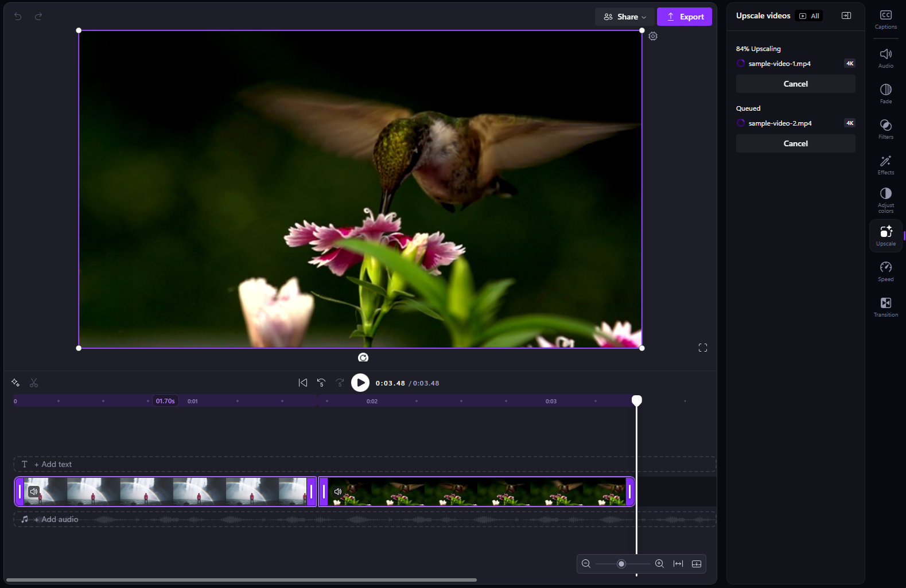Click the 0:01 mark on ruler
The image size is (906, 588).
click(x=192, y=401)
